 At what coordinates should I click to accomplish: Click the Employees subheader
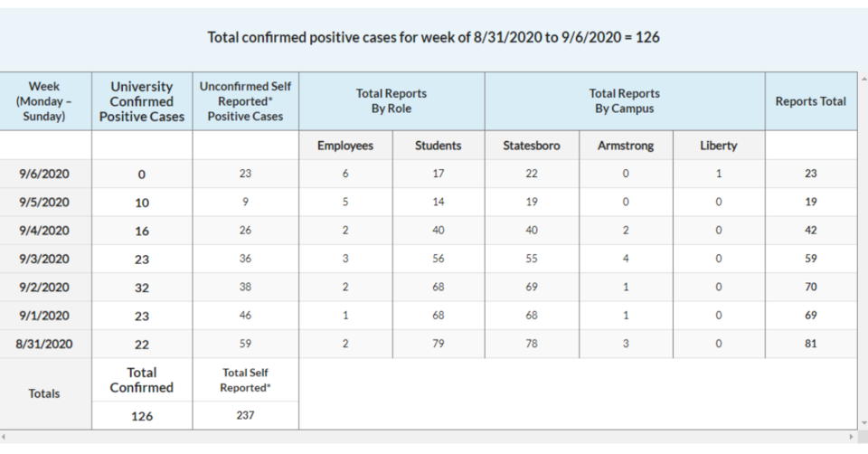pyautogui.click(x=345, y=146)
